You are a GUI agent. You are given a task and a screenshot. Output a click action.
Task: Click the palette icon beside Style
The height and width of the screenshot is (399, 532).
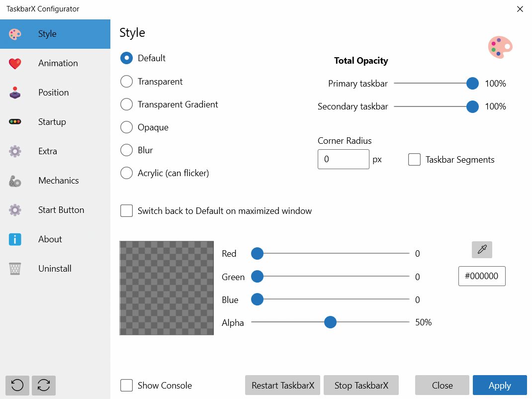15,34
